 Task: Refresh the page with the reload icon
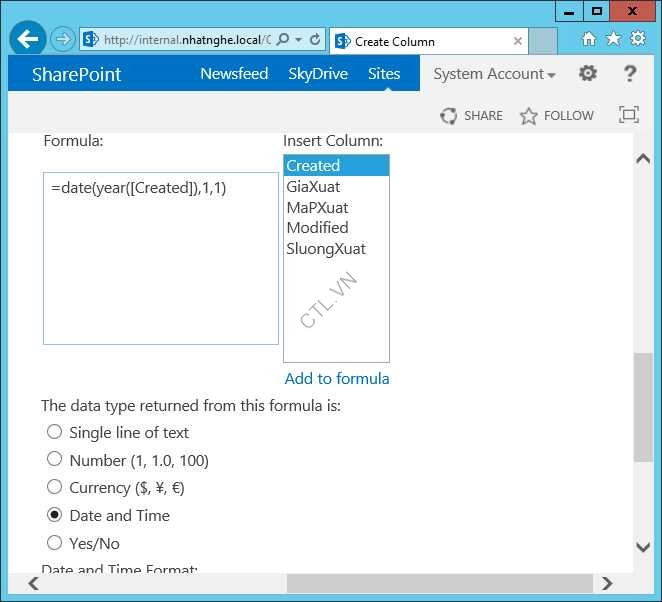click(315, 40)
